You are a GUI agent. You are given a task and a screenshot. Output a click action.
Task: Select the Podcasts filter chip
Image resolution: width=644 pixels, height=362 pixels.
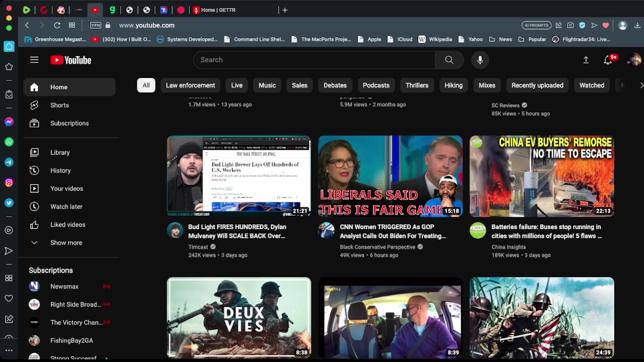click(x=376, y=85)
